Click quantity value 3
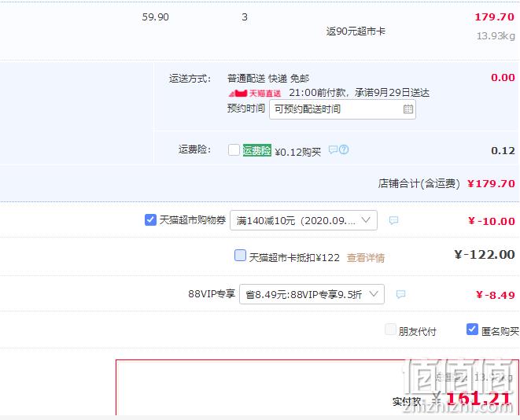The width and height of the screenshot is (520, 420). tap(245, 17)
